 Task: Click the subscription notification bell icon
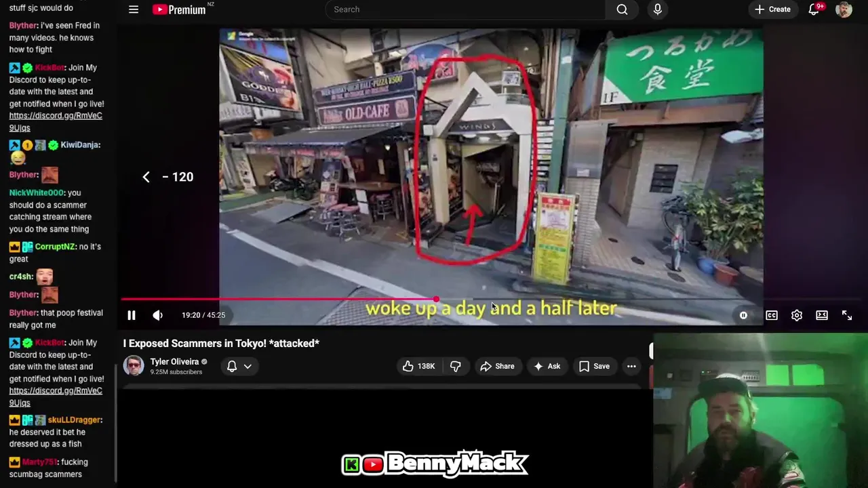click(232, 366)
